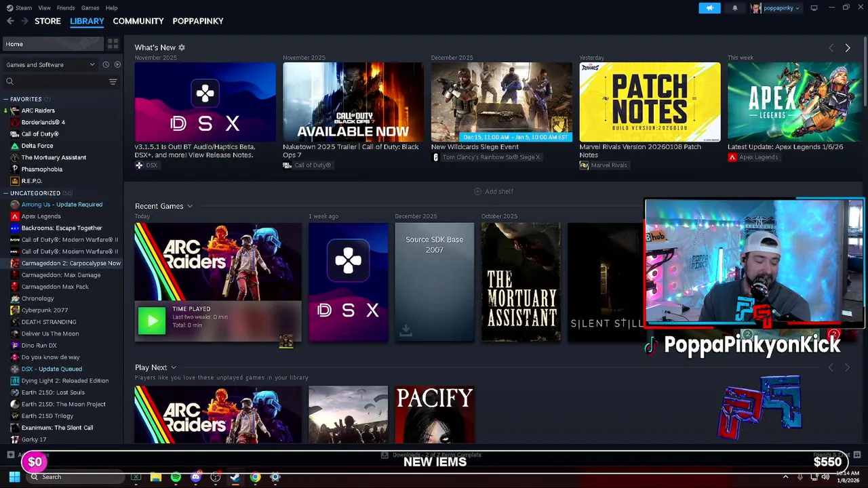Open File Explorer from the taskbar

(x=156, y=477)
